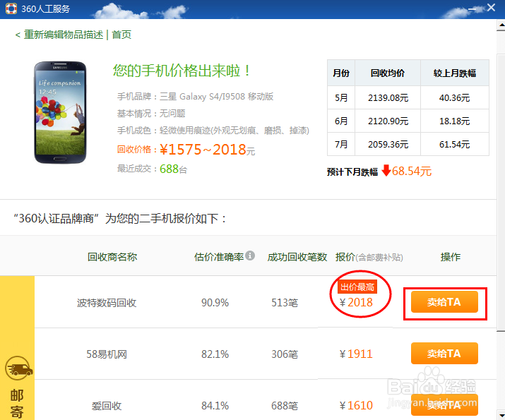Sell to 58易机网 with 卖给TA button

pyautogui.click(x=444, y=354)
